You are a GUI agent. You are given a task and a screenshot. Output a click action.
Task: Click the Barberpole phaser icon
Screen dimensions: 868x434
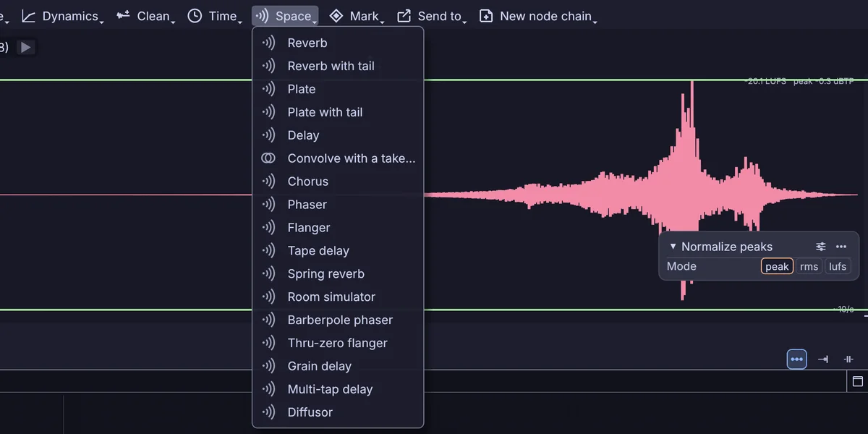tap(268, 320)
